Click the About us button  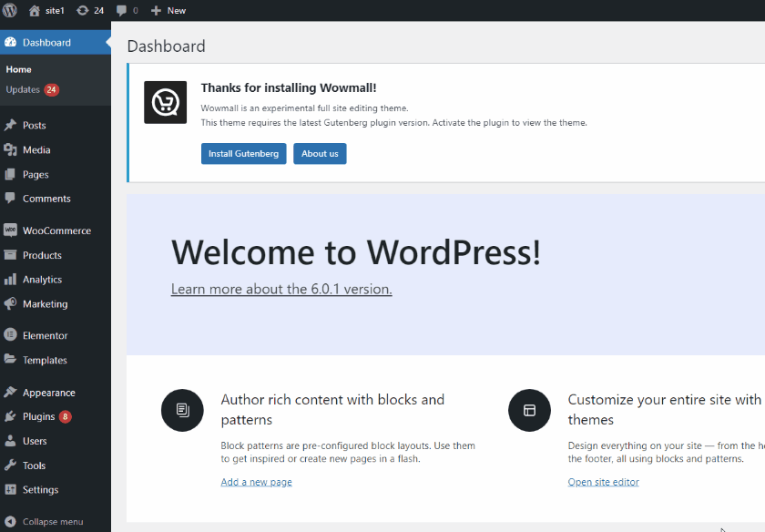click(320, 154)
